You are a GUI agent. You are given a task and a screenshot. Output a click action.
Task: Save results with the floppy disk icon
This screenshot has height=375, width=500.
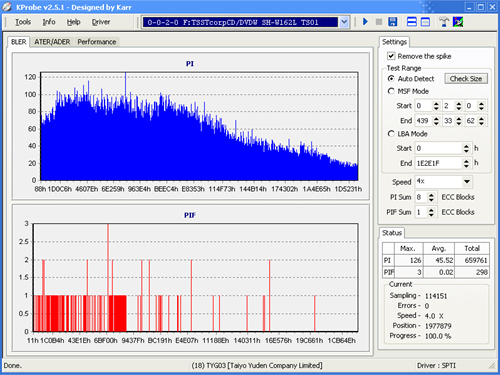pyautogui.click(x=393, y=22)
